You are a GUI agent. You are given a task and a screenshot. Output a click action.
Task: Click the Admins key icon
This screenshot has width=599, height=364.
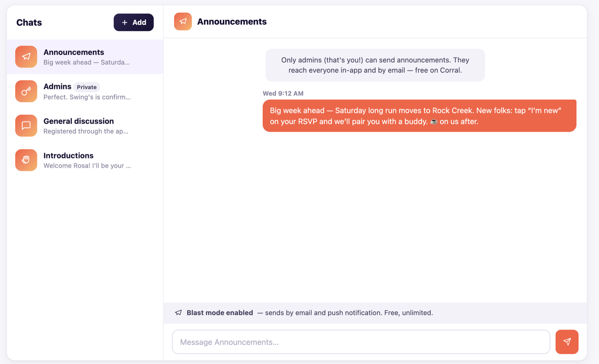(x=26, y=91)
